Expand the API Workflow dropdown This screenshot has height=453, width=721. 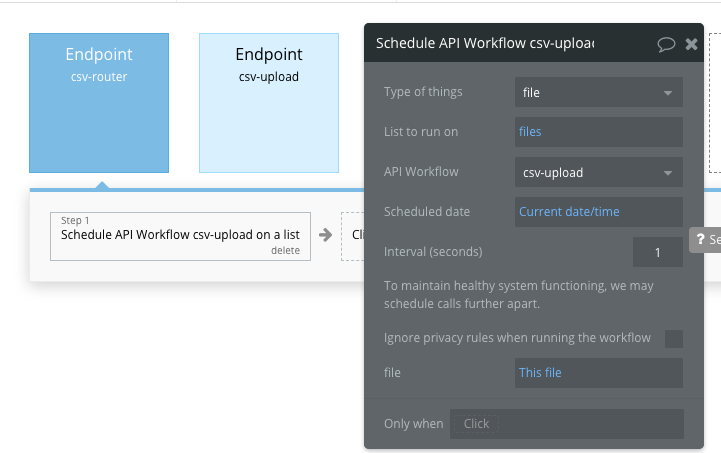(598, 172)
